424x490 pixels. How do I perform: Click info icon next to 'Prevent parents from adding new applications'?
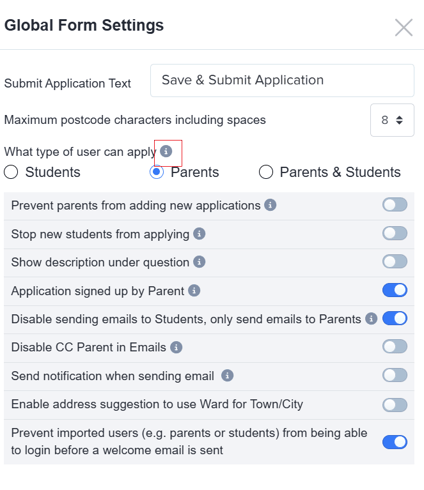(270, 205)
